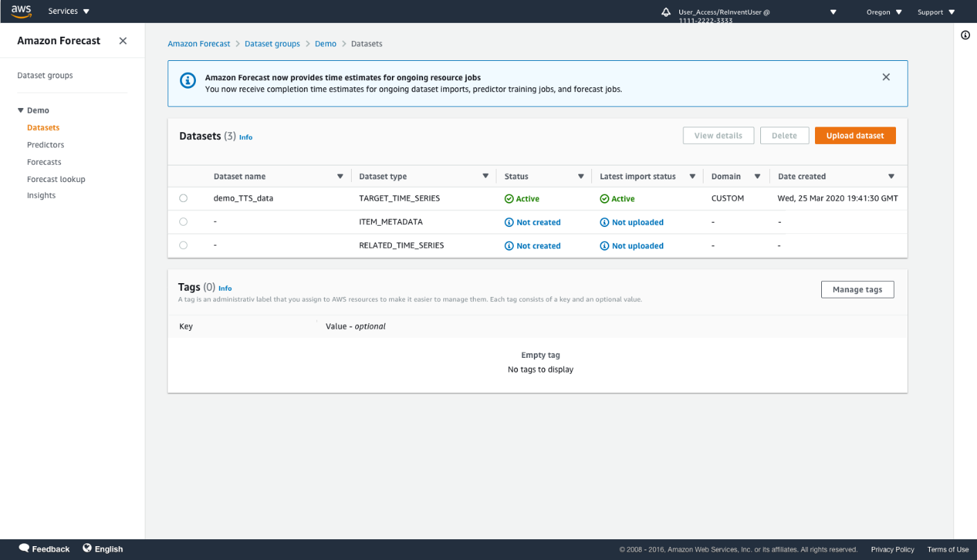Click the demo_TTS_data dataset name
This screenshot has height=560, width=977.
pyautogui.click(x=243, y=198)
